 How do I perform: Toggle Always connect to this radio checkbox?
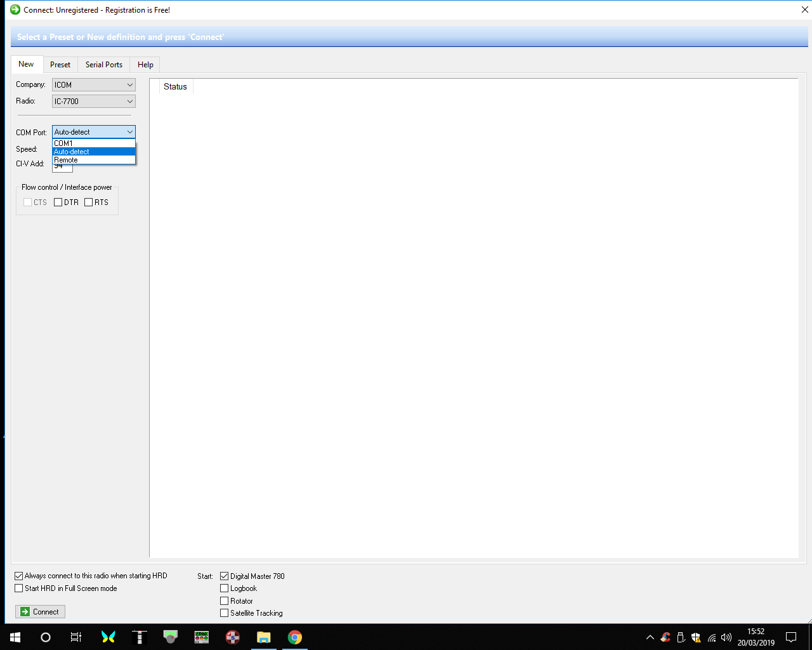19,576
